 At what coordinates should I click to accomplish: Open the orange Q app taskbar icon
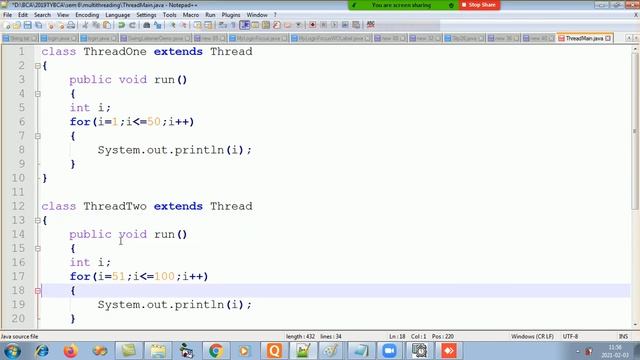tap(274, 351)
